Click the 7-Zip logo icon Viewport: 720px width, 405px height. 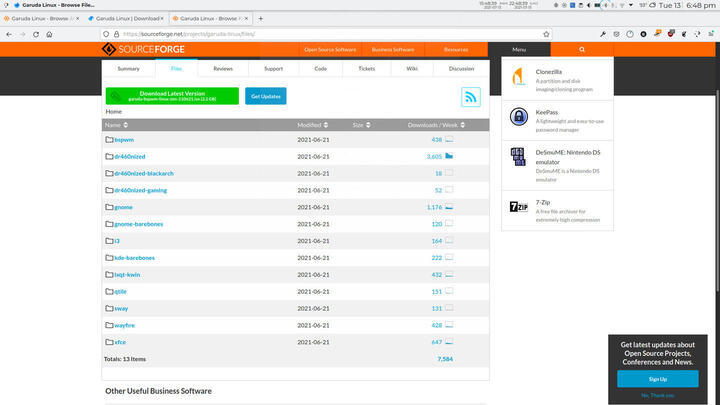click(518, 207)
